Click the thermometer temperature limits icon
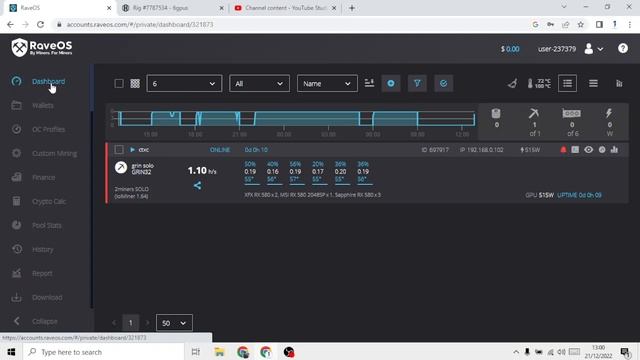 point(539,83)
